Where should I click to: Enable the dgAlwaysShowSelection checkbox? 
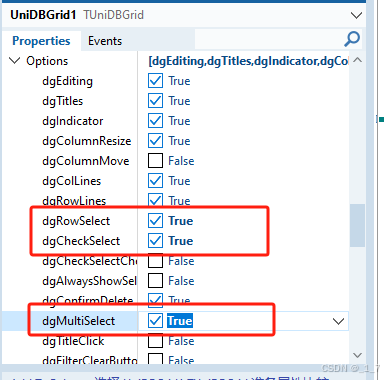coord(155,281)
